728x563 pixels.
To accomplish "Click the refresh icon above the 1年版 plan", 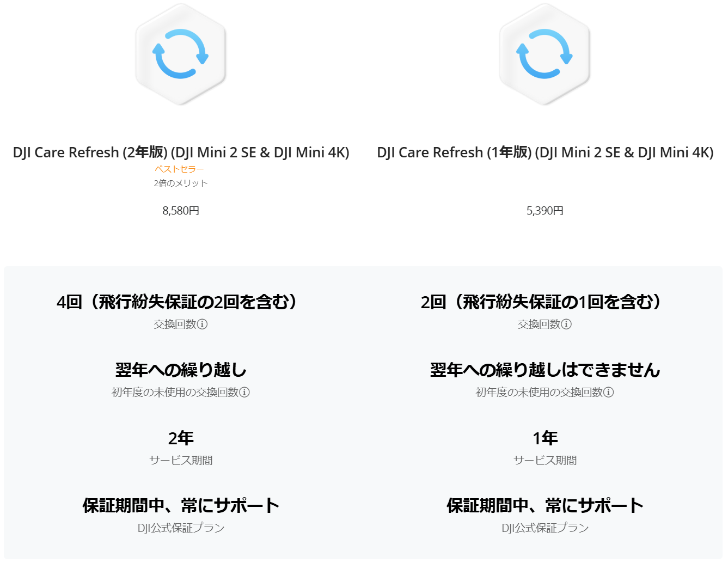I will (x=545, y=54).
